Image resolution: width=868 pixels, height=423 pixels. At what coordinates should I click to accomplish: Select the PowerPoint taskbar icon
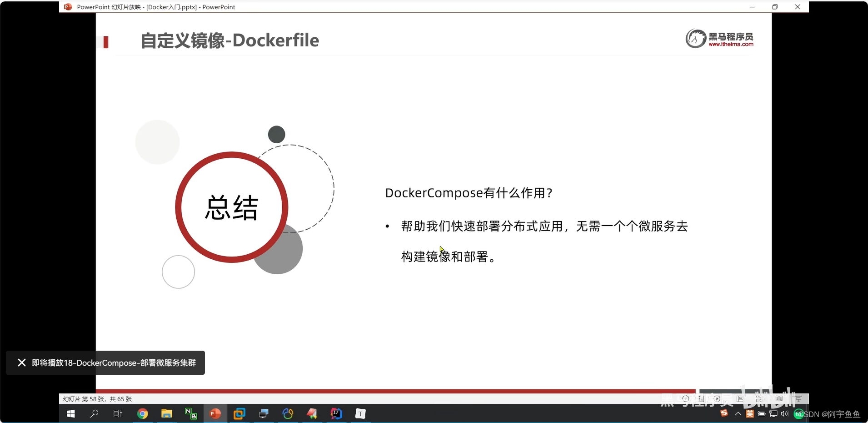(215, 413)
